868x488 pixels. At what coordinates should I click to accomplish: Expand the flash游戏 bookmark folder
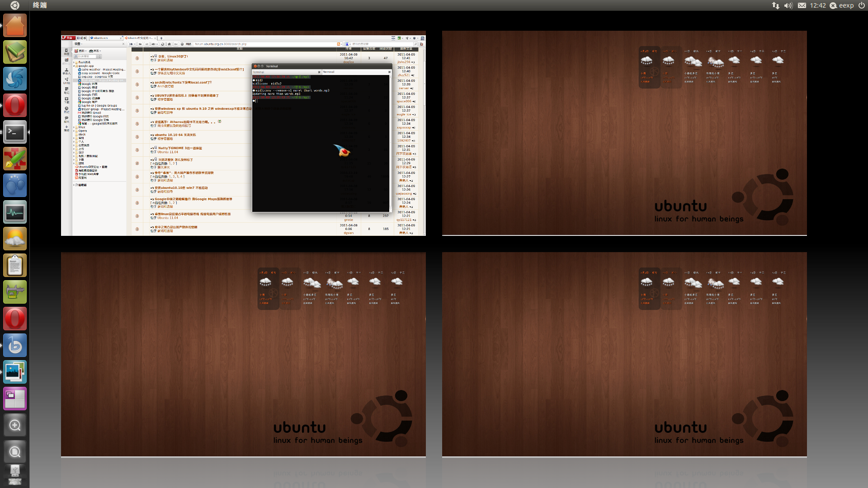tap(74, 62)
